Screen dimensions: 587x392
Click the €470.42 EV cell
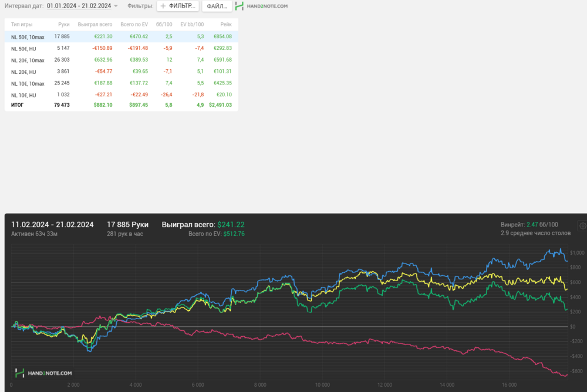pos(139,36)
